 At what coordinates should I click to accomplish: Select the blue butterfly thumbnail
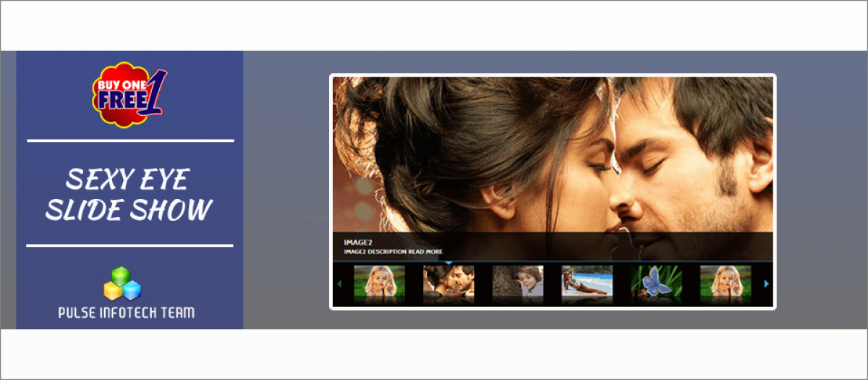pos(656,283)
